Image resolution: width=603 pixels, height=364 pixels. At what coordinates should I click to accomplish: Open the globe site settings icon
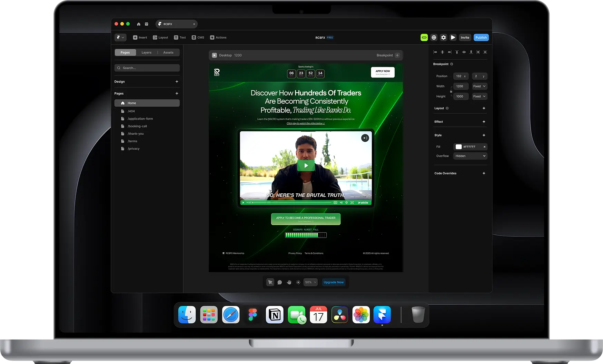point(434,38)
